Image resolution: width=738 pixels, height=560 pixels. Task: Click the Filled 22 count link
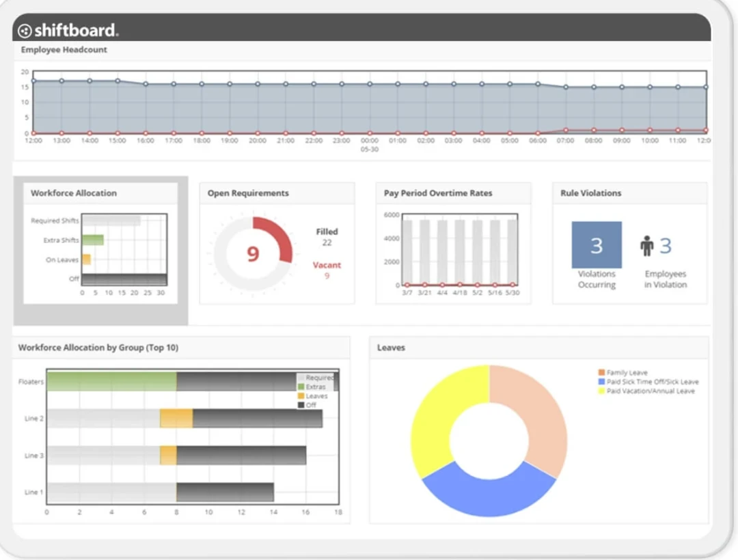pyautogui.click(x=327, y=237)
